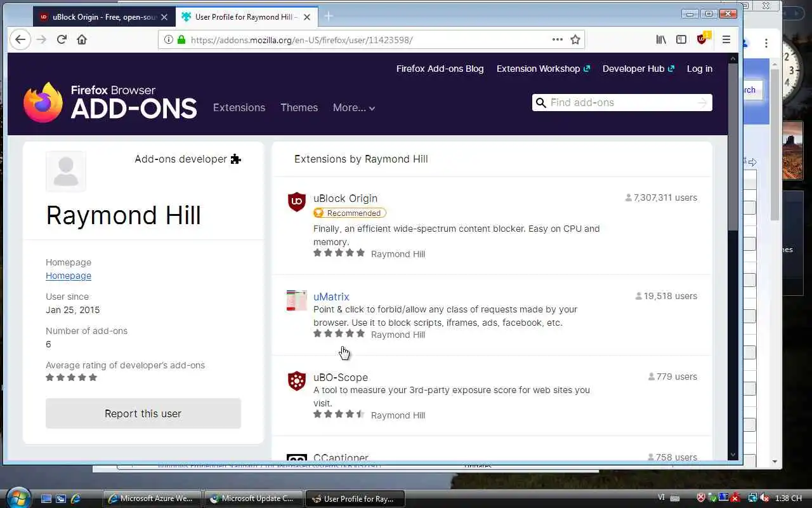Image resolution: width=812 pixels, height=508 pixels.
Task: Open the browser home page
Action: pos(82,39)
